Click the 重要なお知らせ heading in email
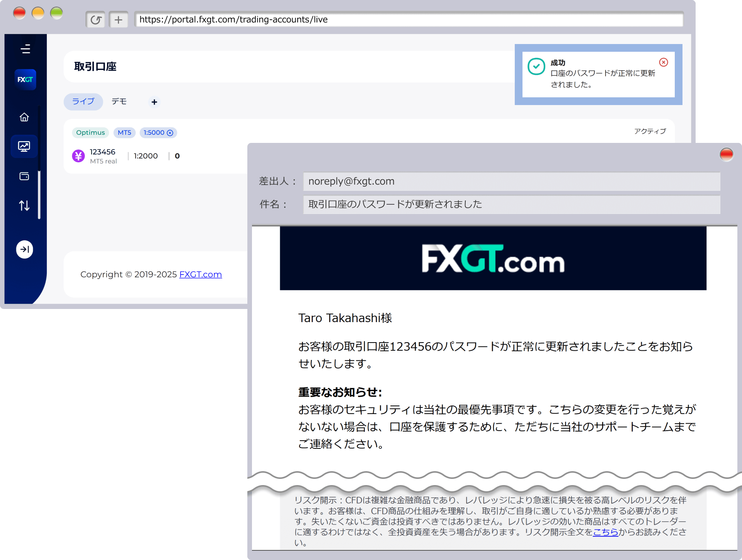The height and width of the screenshot is (560, 742). click(340, 392)
